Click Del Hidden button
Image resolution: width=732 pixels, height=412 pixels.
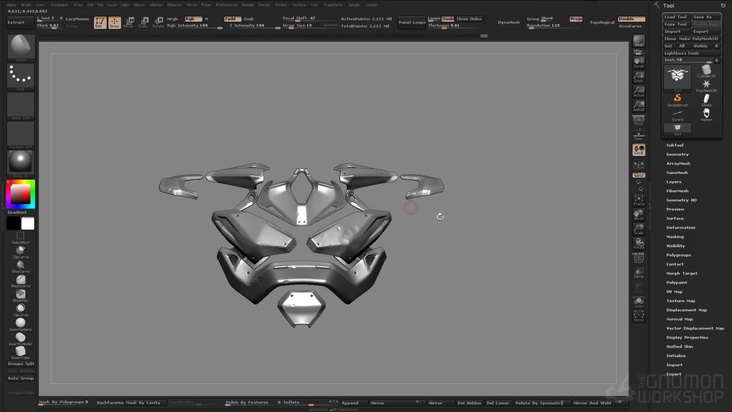[469, 403]
